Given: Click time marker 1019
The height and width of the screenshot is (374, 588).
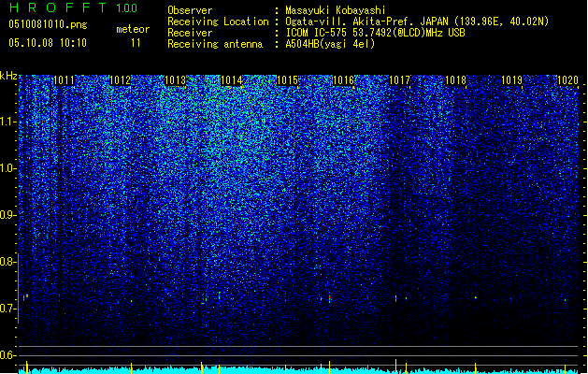Looking at the screenshot, I should point(511,80).
